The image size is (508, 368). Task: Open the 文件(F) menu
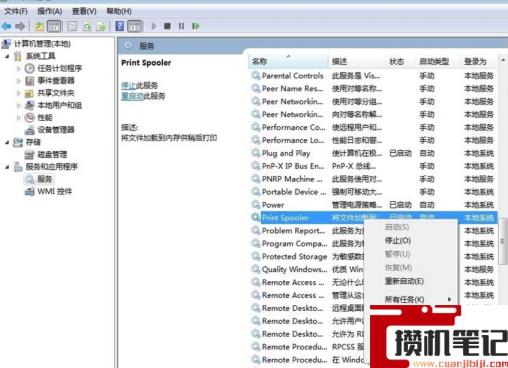16,11
